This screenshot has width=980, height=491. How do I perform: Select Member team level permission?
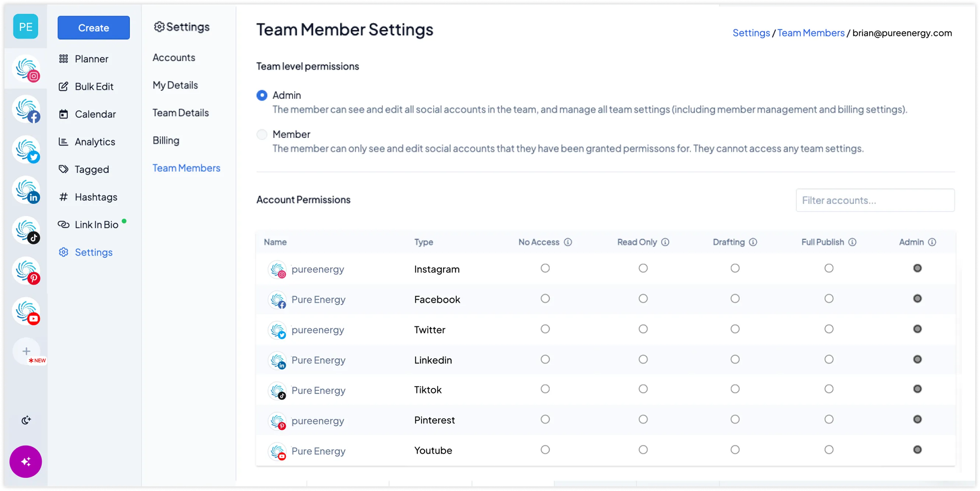click(x=262, y=134)
